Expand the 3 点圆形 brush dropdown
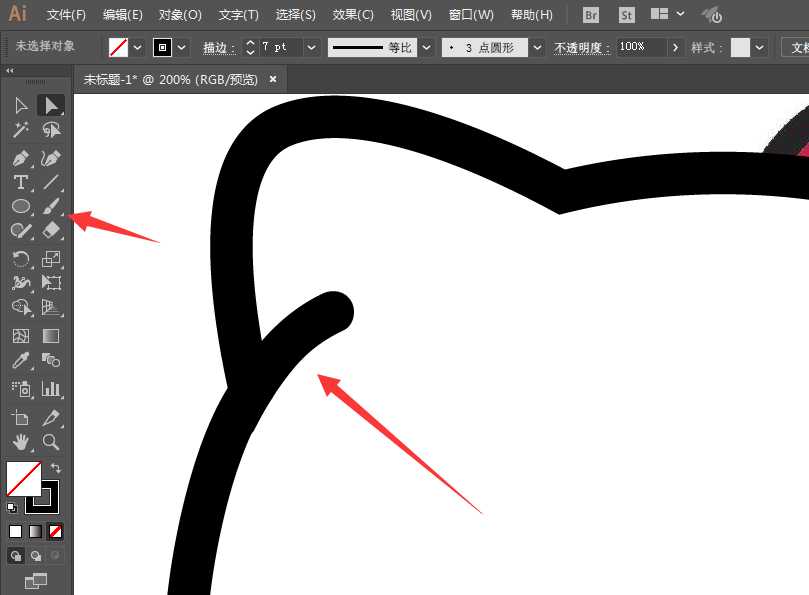 [x=537, y=47]
